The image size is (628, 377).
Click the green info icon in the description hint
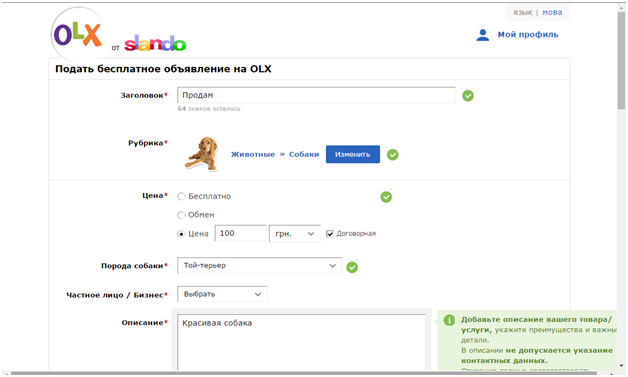tap(449, 320)
